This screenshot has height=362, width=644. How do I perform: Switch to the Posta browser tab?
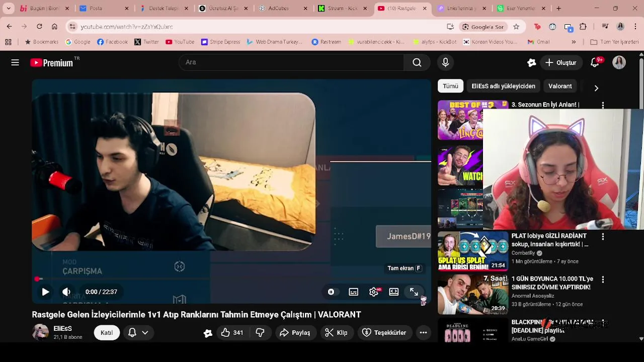(x=105, y=8)
